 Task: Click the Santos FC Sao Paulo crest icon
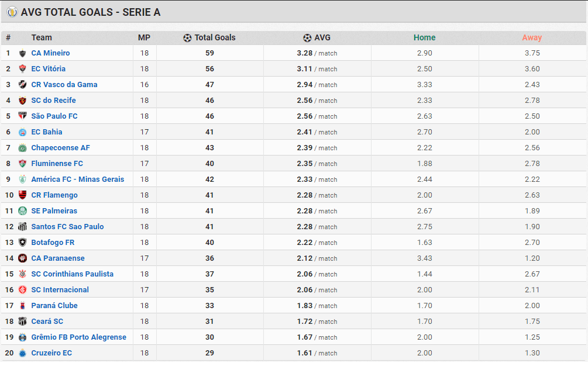22,226
